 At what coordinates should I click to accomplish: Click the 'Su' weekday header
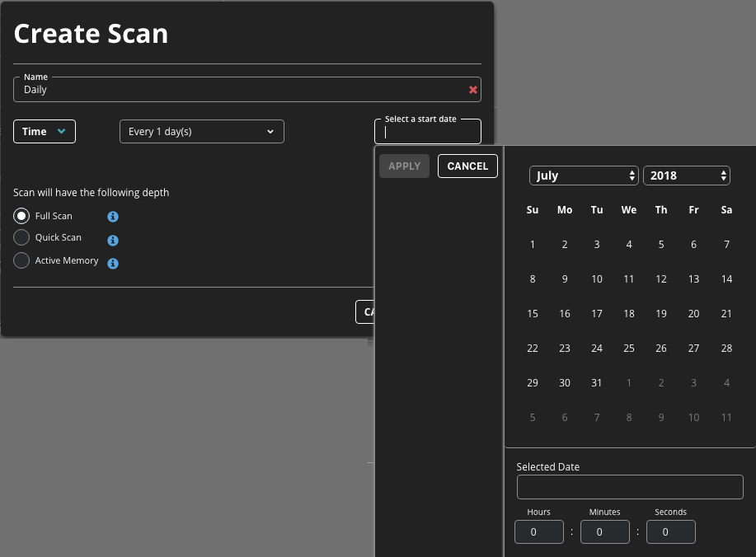(533, 210)
